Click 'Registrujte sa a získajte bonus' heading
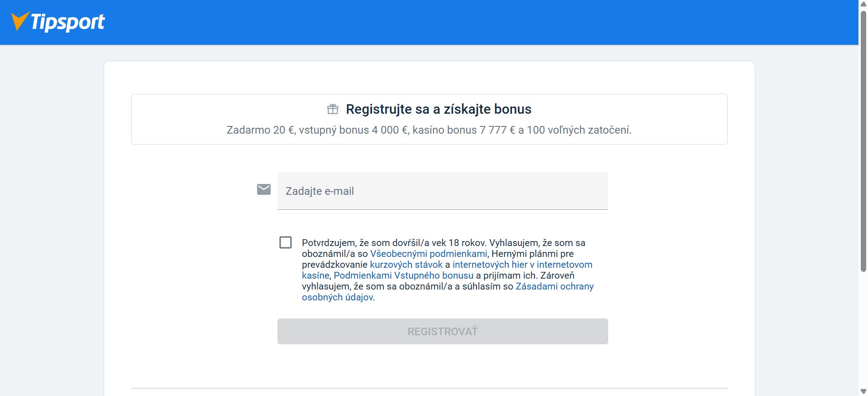 438,109
